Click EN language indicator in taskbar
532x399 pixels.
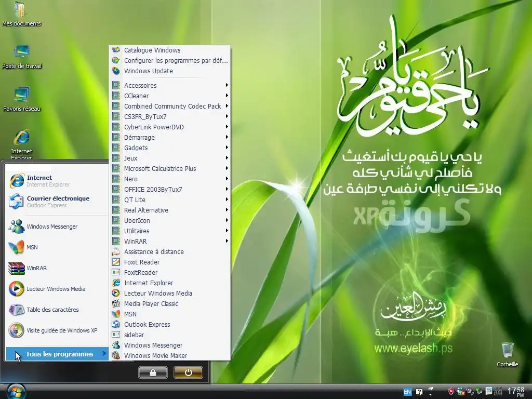(407, 392)
